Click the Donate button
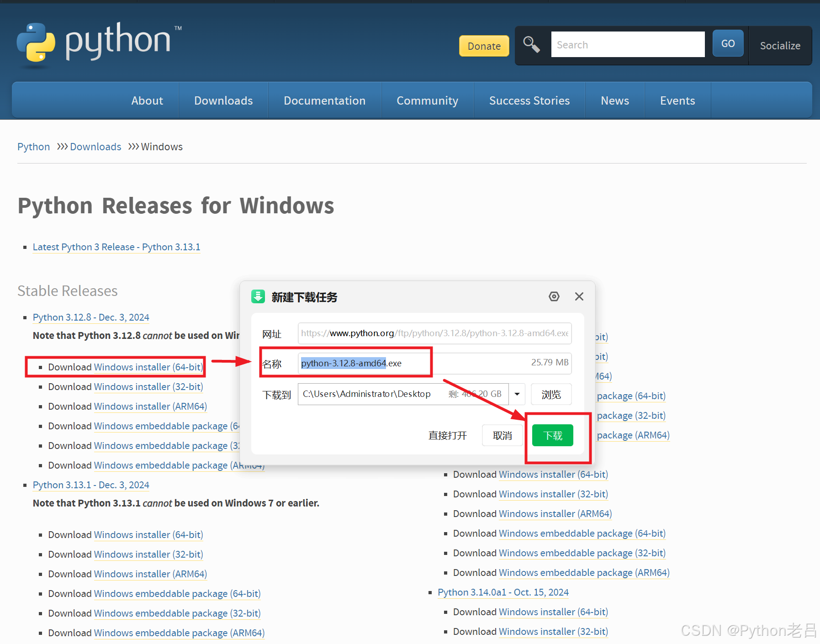The height and width of the screenshot is (644, 820). click(x=484, y=46)
